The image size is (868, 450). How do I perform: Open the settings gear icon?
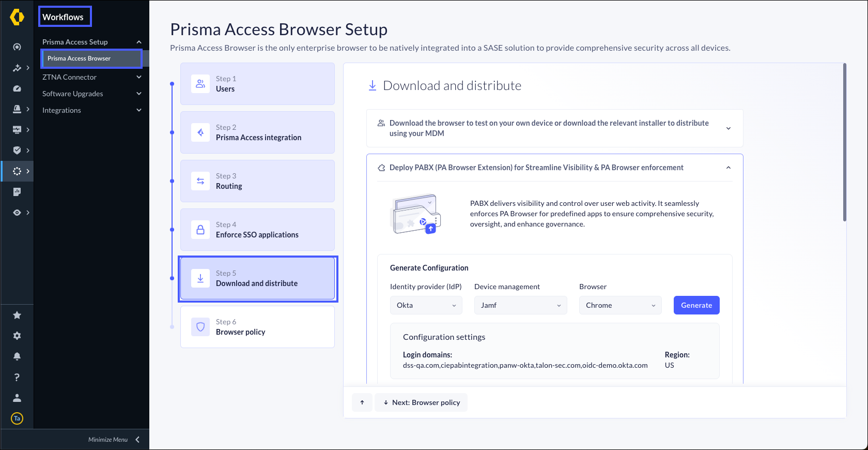(x=17, y=336)
